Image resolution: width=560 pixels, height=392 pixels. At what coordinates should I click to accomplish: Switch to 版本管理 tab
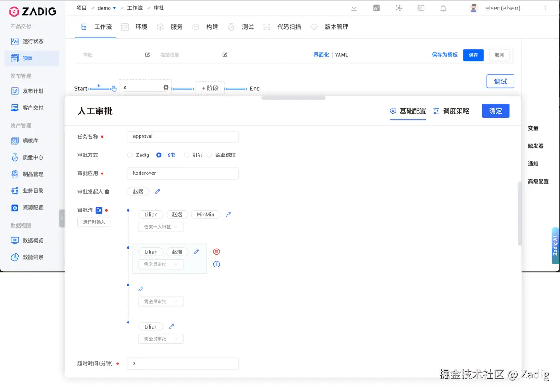click(329, 27)
